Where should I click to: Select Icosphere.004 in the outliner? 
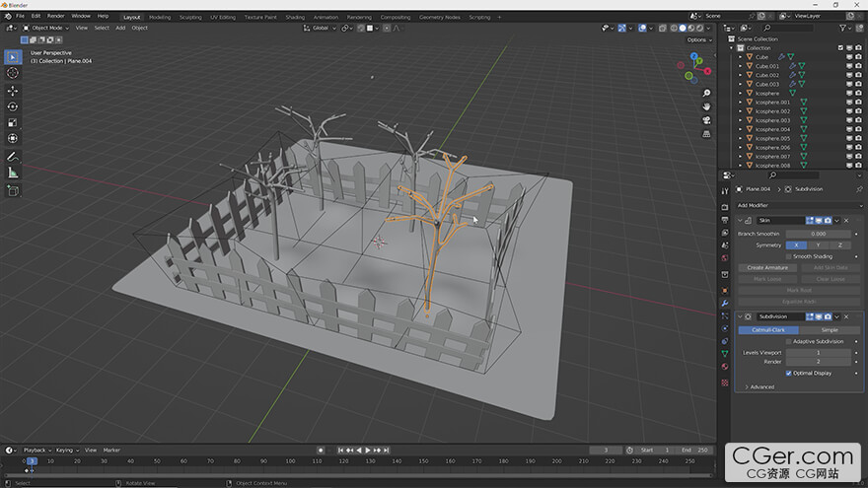(x=772, y=129)
